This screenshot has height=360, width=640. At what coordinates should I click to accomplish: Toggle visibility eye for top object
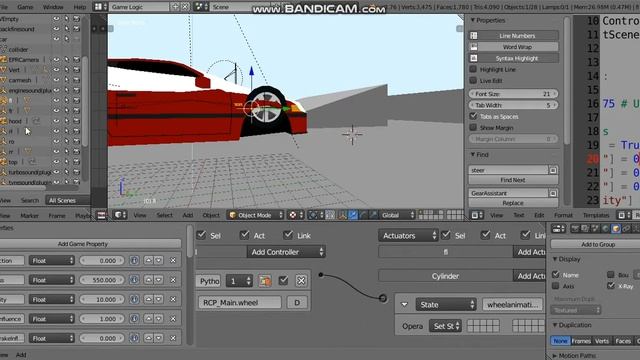(56, 162)
